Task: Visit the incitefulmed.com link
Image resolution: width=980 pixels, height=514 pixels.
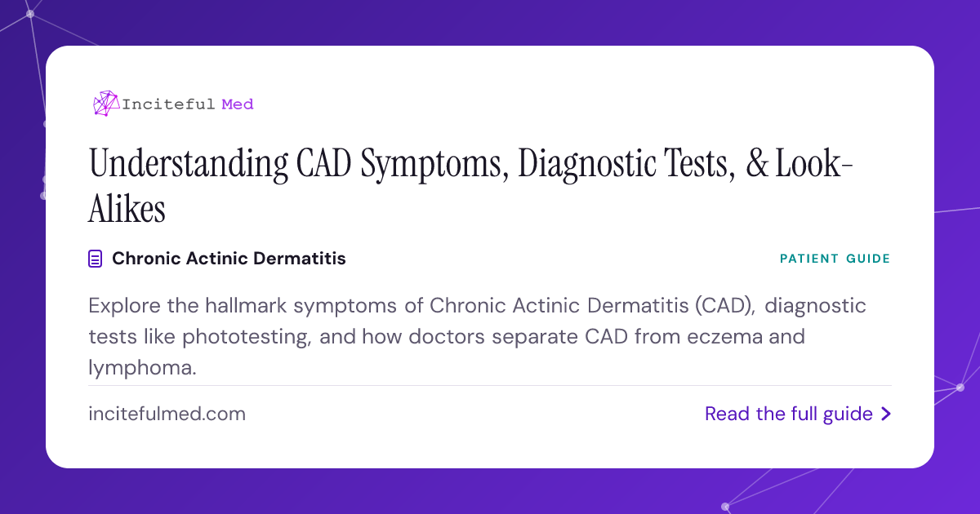Action: [167, 414]
